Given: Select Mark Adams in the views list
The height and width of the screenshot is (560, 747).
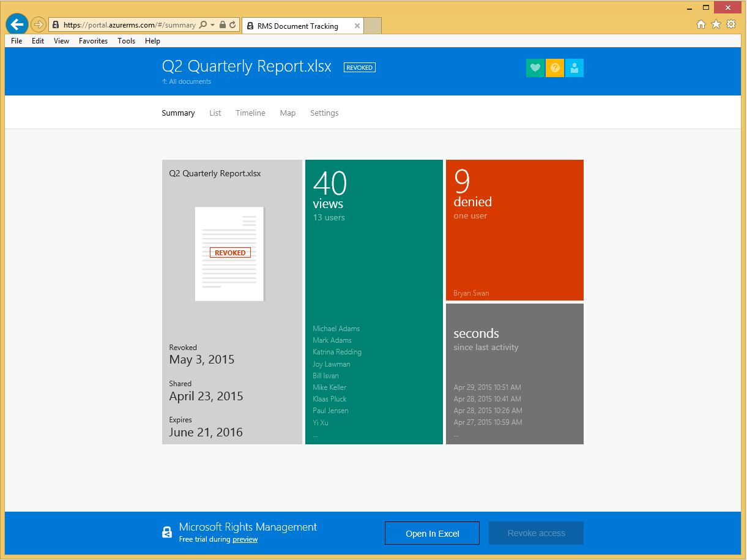Looking at the screenshot, I should 332,340.
